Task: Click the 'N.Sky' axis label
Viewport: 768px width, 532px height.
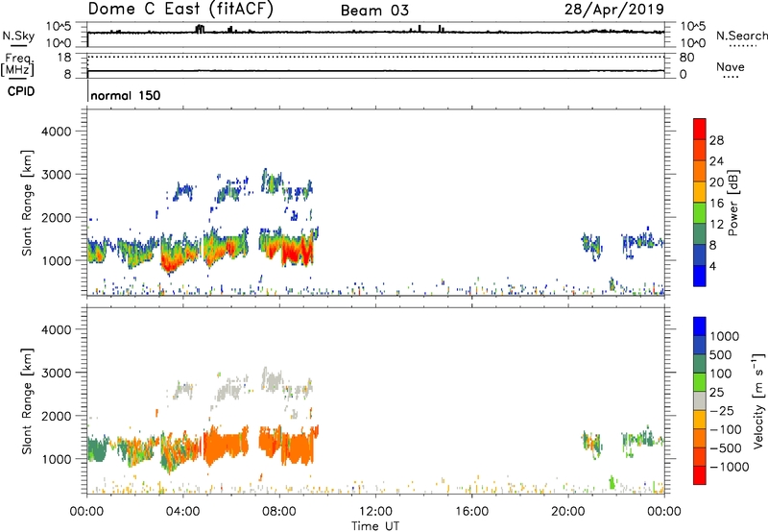Action: point(18,36)
